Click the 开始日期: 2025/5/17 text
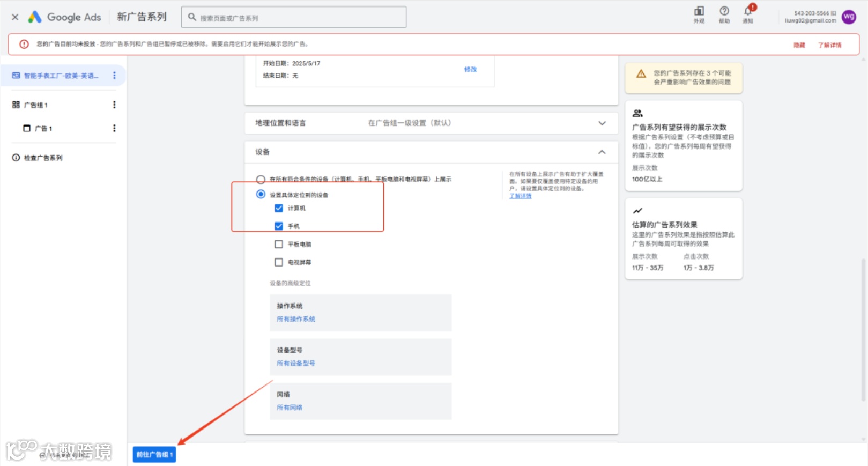Image resolution: width=868 pixels, height=466 pixels. [x=292, y=63]
